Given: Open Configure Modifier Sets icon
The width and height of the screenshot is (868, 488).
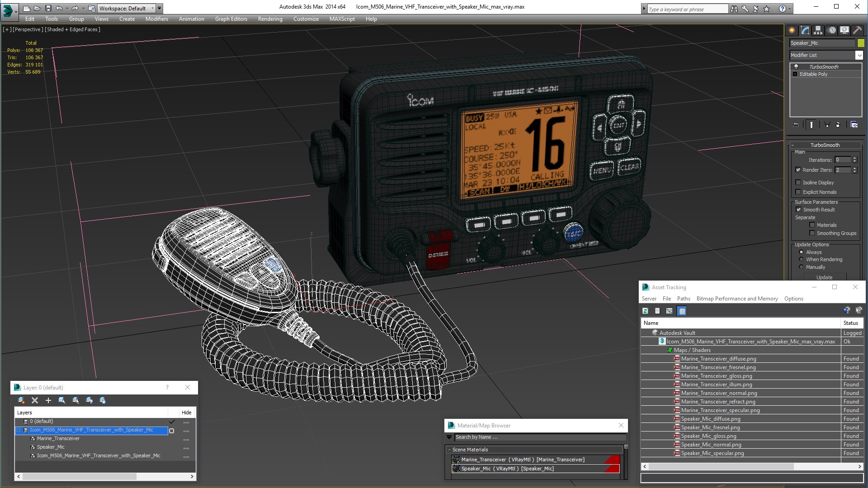Looking at the screenshot, I should coord(854,125).
